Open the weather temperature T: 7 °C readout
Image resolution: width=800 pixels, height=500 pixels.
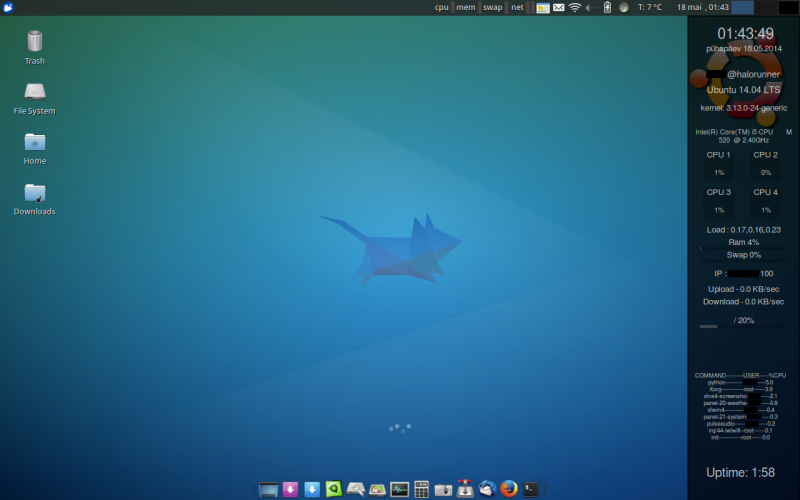coord(649,7)
